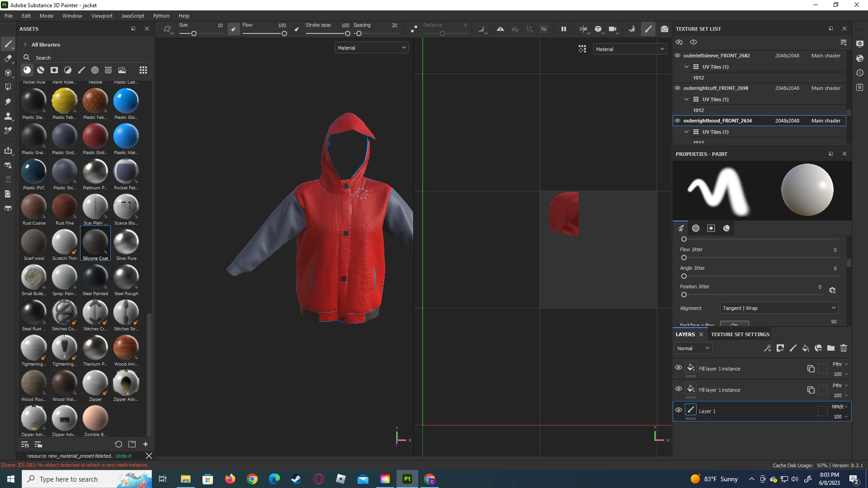Image resolution: width=868 pixels, height=488 pixels.
Task: Select the Polygon Fill tool
Action: tap(8, 87)
